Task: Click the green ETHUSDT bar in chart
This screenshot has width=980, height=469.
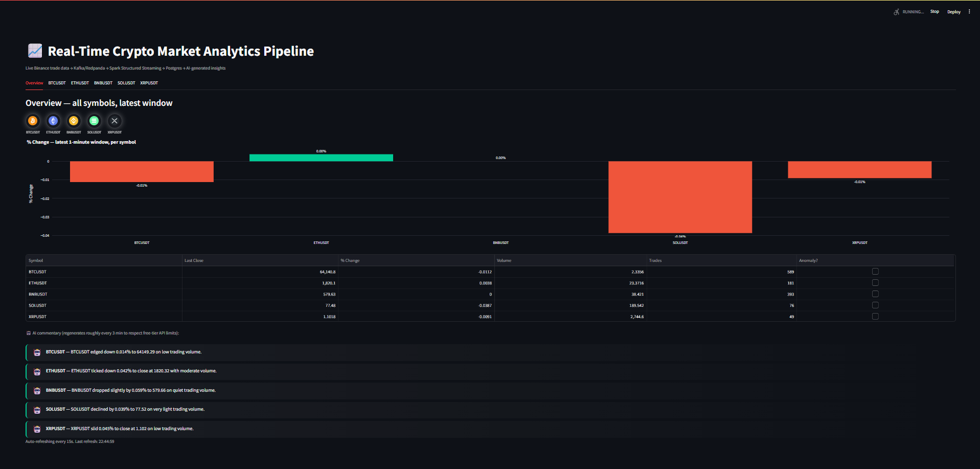Action: tap(321, 158)
